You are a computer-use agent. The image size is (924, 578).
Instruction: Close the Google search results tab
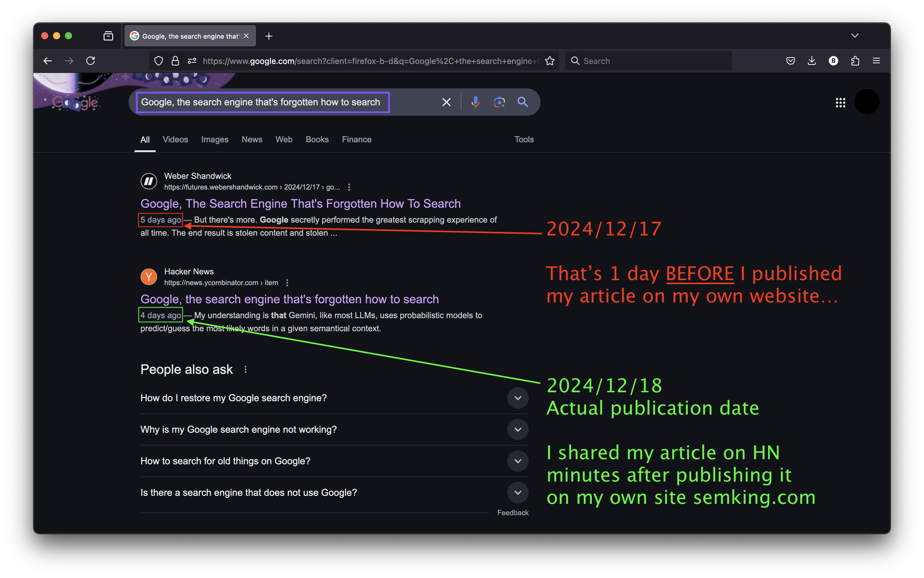[246, 36]
